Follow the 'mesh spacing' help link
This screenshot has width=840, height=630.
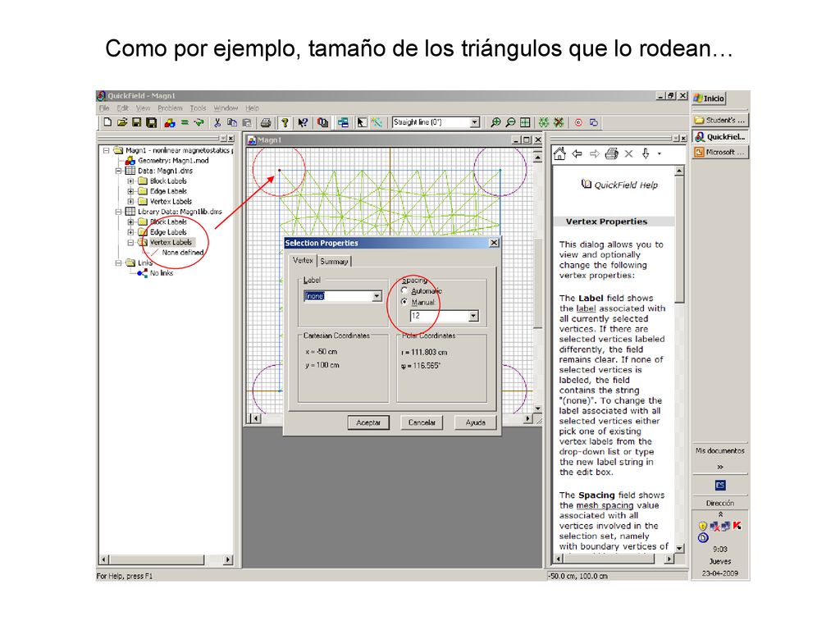[x=605, y=505]
